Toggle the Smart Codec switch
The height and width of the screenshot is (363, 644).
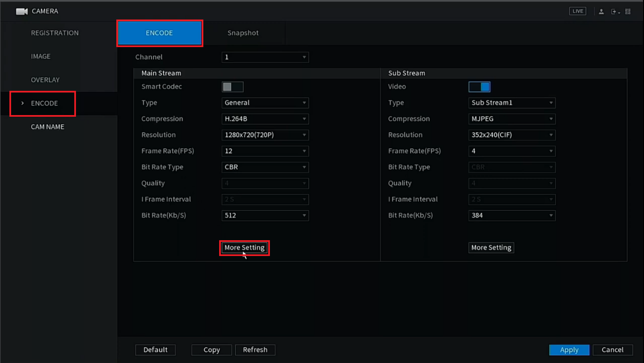point(232,87)
